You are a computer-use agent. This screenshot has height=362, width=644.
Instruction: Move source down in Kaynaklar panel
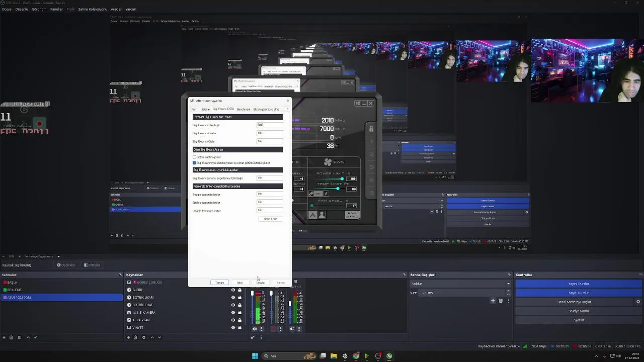[x=159, y=337]
